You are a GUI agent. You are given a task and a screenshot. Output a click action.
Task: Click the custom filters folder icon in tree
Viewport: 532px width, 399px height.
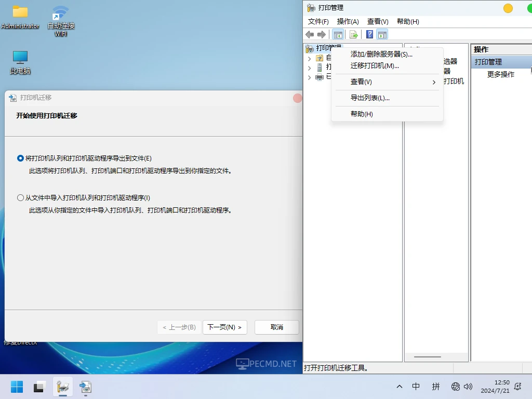point(320,58)
